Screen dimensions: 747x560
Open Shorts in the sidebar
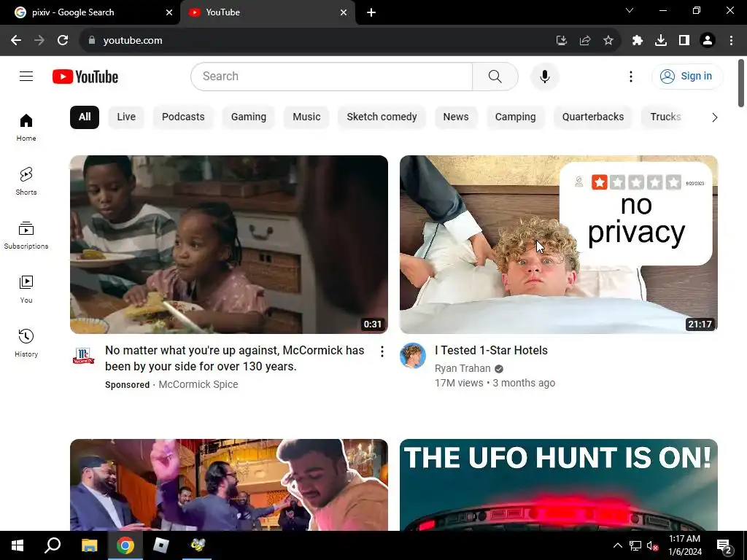[26, 182]
